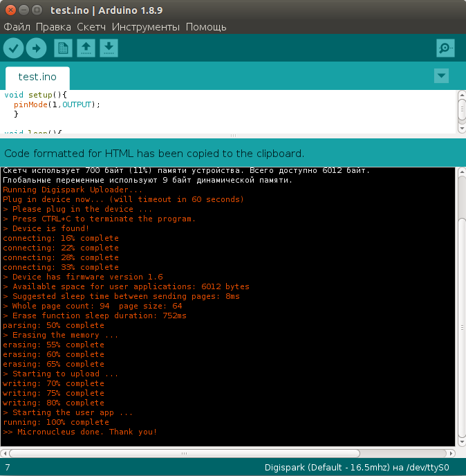Open the Файл menu
Image resolution: width=466 pixels, height=476 pixels.
click(17, 27)
